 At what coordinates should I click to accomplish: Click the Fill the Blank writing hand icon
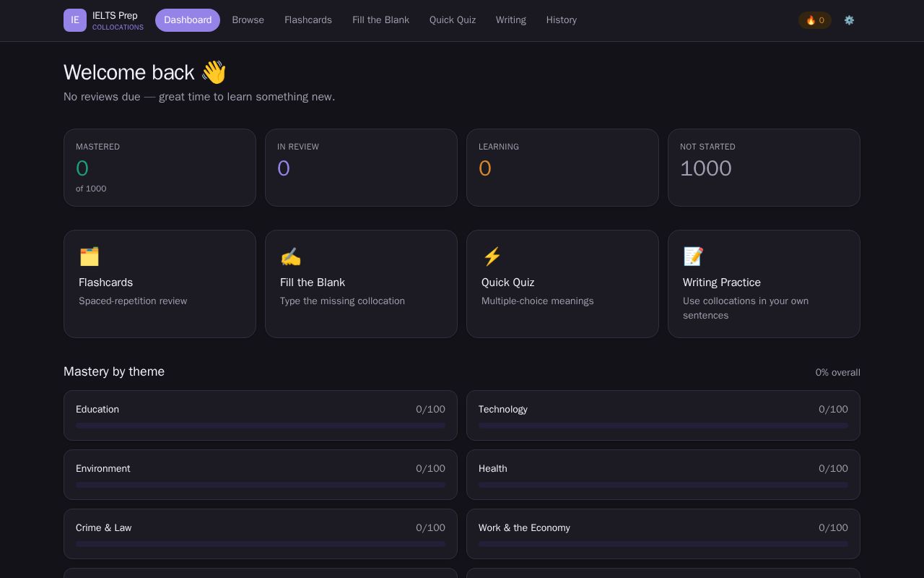click(290, 256)
